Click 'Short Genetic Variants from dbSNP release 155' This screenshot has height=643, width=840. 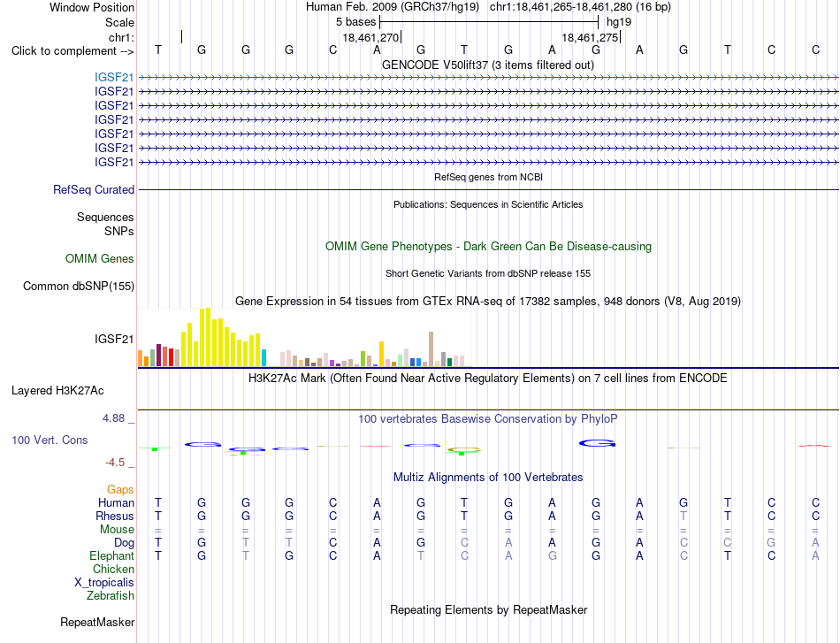coord(488,274)
